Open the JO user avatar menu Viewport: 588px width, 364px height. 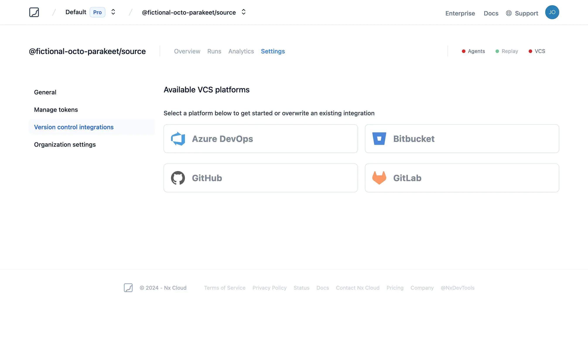coord(552,12)
